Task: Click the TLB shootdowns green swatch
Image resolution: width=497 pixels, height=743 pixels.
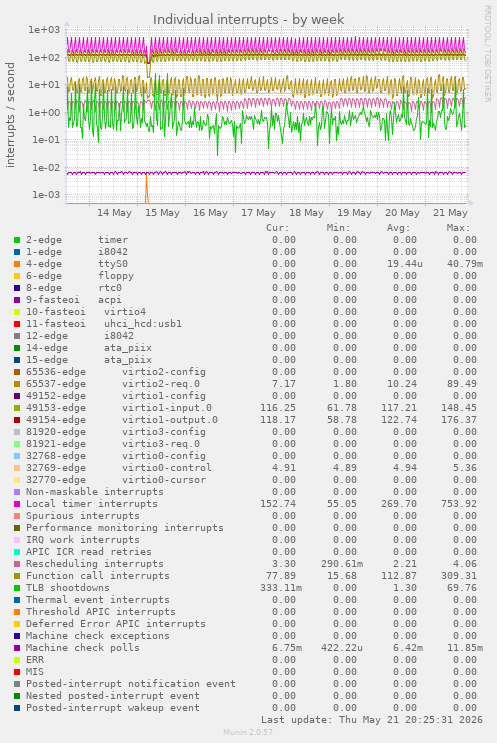Action: [x=17, y=588]
